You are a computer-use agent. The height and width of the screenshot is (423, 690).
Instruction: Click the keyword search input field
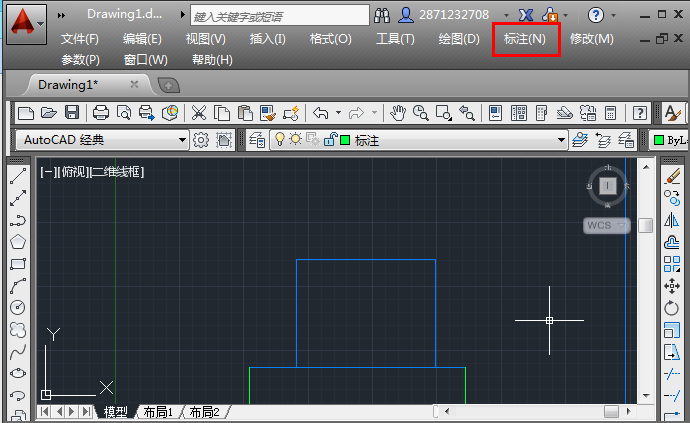276,16
